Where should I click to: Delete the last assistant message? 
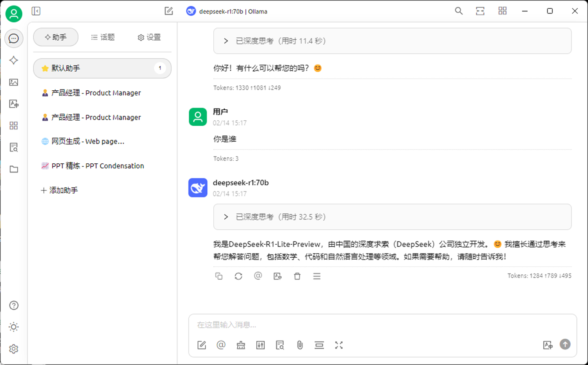click(297, 276)
